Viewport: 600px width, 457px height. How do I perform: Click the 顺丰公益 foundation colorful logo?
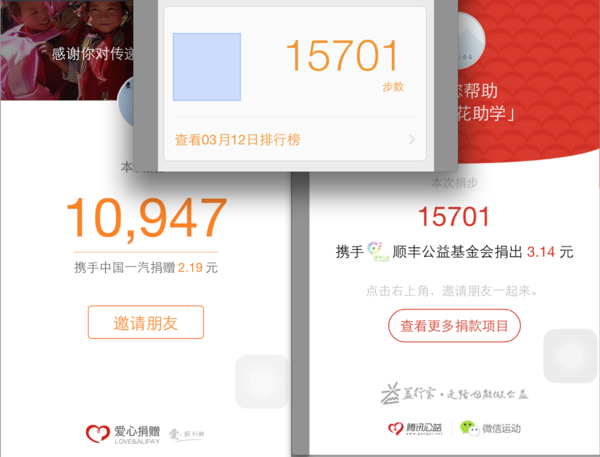pos(375,251)
